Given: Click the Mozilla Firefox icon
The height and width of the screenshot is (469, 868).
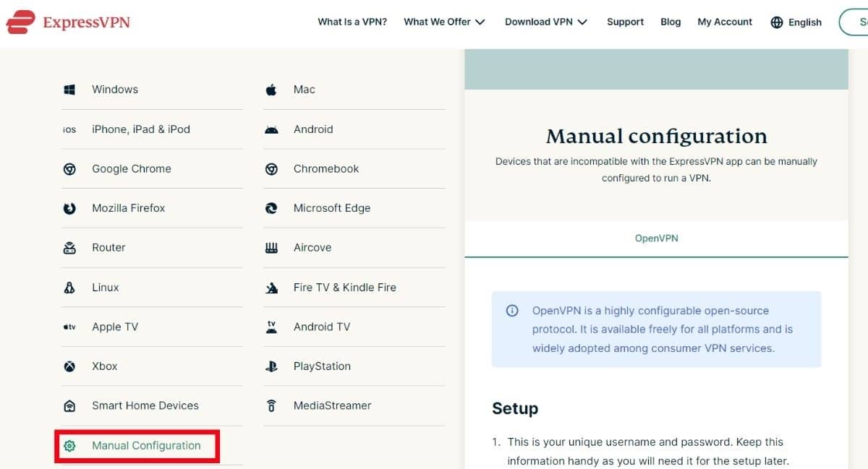Looking at the screenshot, I should point(69,208).
